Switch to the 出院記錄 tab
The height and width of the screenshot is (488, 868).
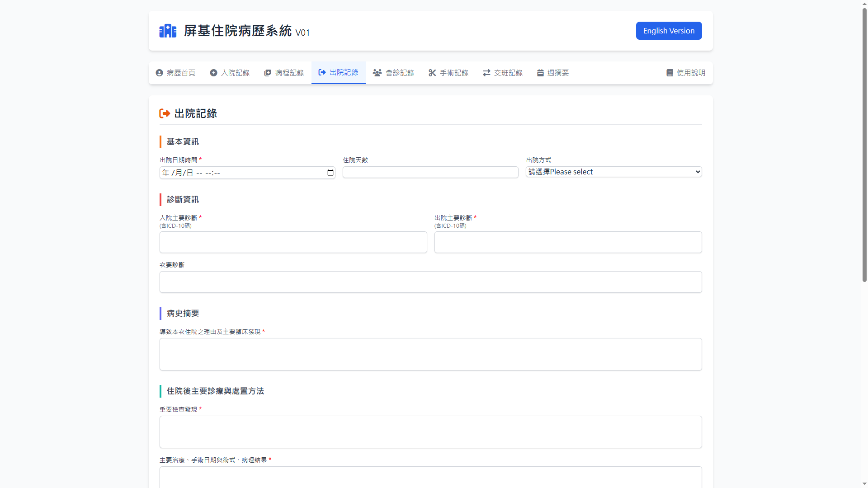pyautogui.click(x=339, y=73)
